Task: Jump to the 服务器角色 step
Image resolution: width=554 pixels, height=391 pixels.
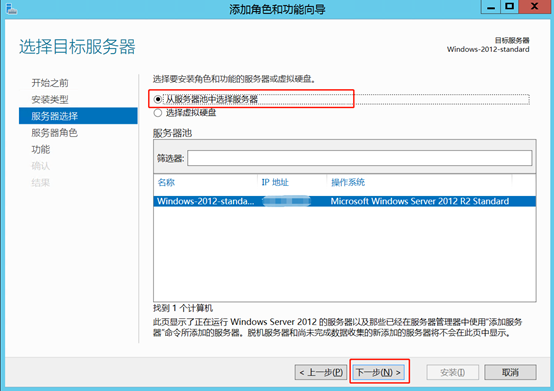Action: coord(54,133)
